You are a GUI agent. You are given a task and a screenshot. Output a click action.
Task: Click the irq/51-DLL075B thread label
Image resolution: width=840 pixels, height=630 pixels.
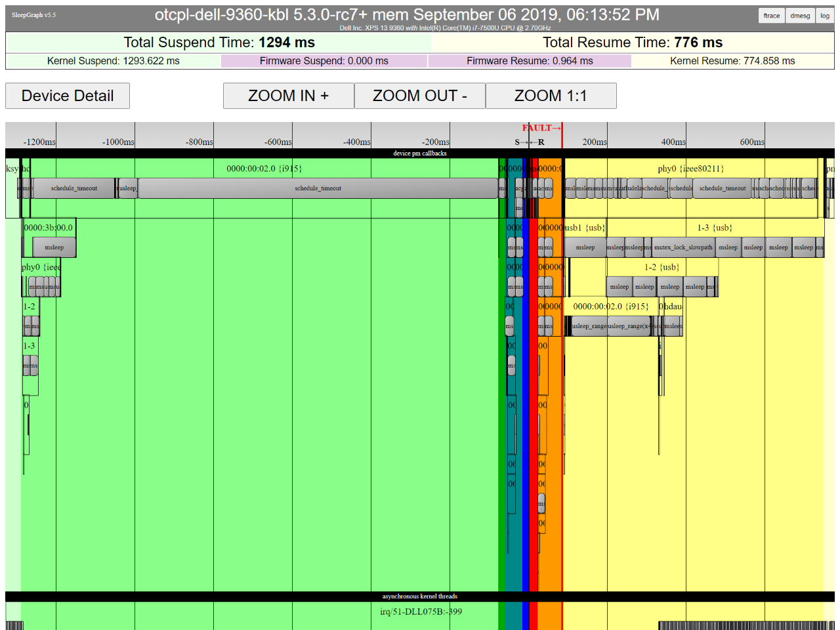tap(421, 612)
